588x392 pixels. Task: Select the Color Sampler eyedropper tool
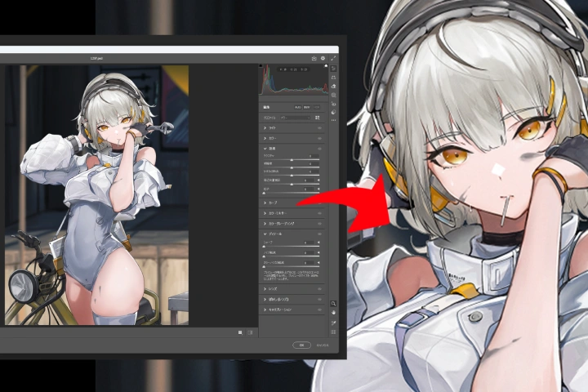tap(333, 323)
